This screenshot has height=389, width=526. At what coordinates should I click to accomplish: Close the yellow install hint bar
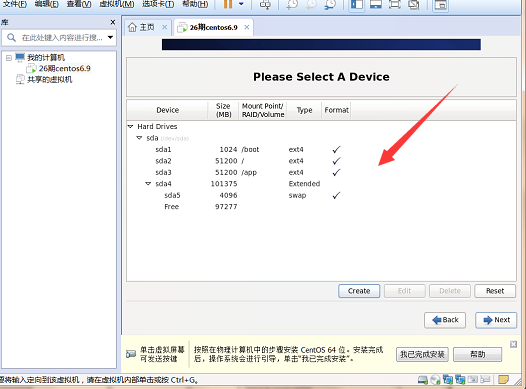click(x=513, y=344)
